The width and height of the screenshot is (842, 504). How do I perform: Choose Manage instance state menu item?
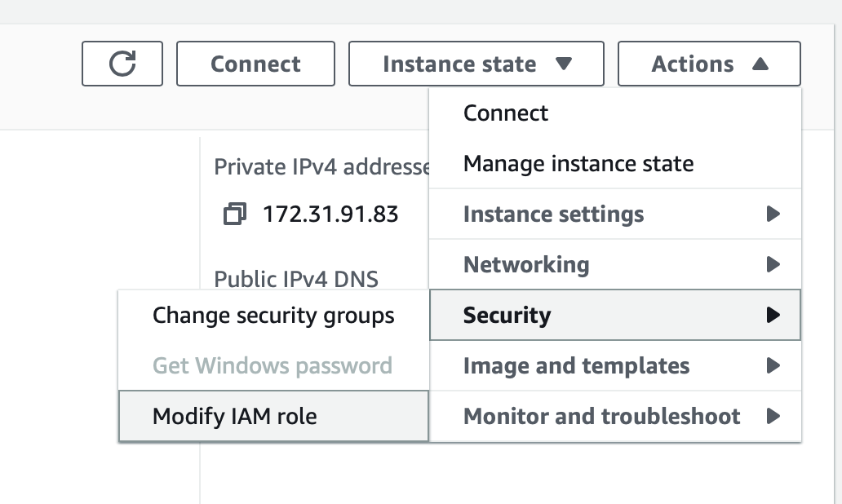[x=615, y=163]
